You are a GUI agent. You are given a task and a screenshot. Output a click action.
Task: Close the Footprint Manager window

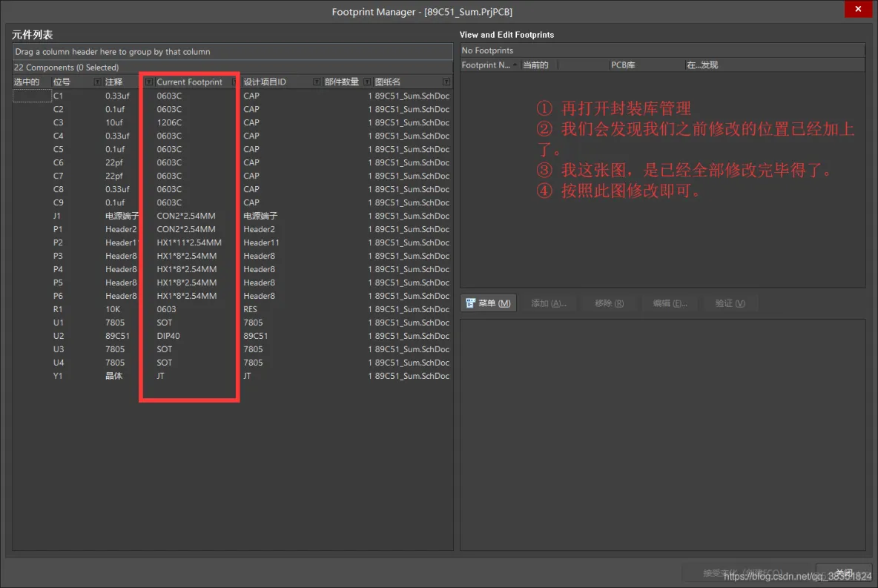pos(858,9)
